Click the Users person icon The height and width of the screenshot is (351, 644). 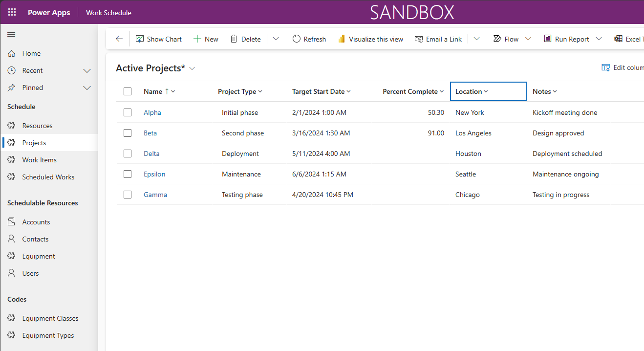[12, 273]
